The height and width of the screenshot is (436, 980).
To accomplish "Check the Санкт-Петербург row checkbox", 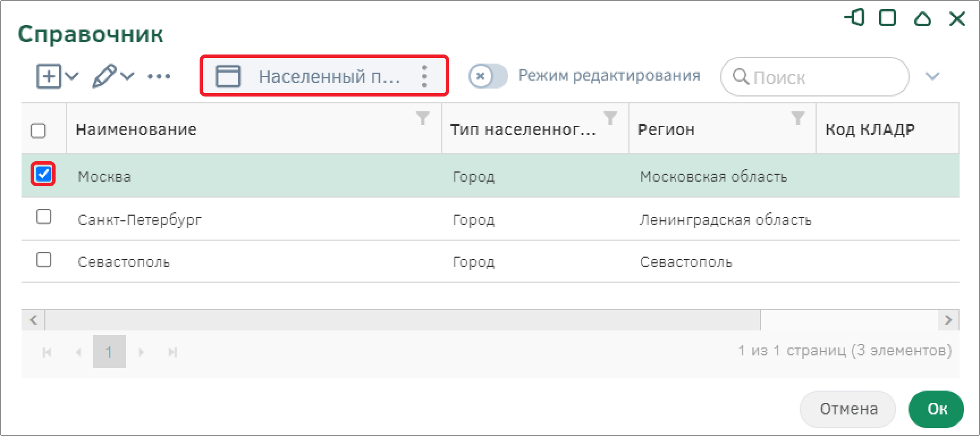I will pyautogui.click(x=44, y=217).
